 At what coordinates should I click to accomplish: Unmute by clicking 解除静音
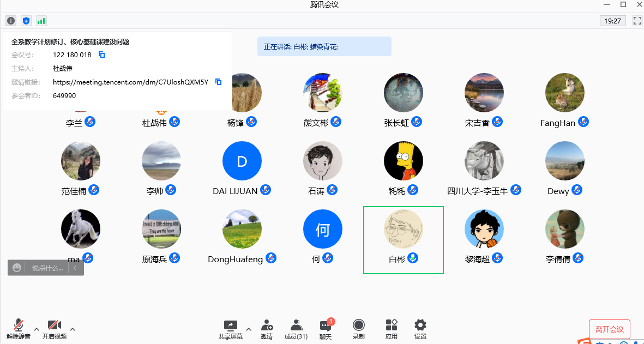tap(19, 329)
